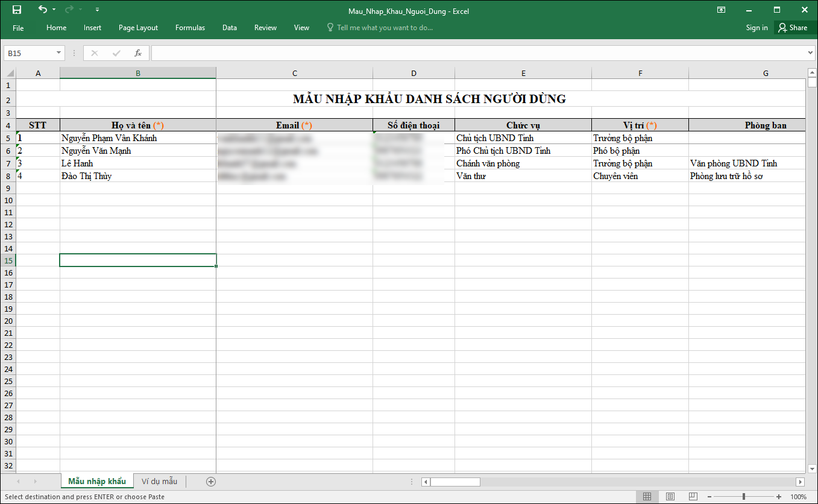Open the File menu
818x504 pixels.
point(18,28)
